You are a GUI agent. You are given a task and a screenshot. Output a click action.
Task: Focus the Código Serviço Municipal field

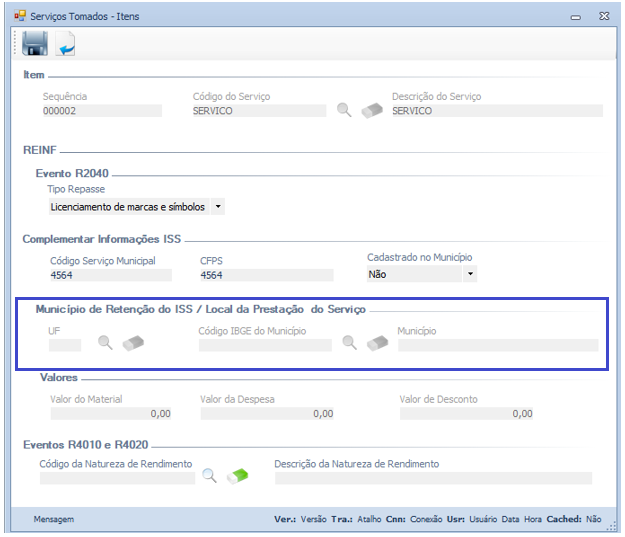pos(111,275)
